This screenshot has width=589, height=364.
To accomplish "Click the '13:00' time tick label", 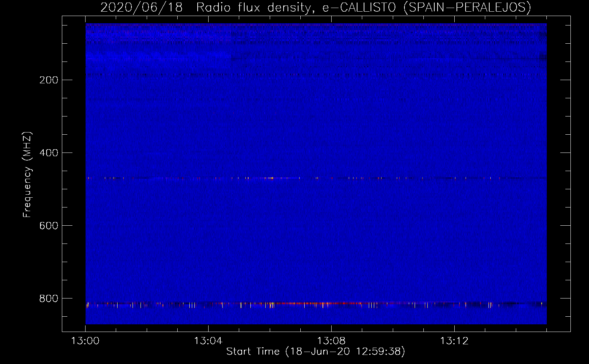I will coord(85,341).
